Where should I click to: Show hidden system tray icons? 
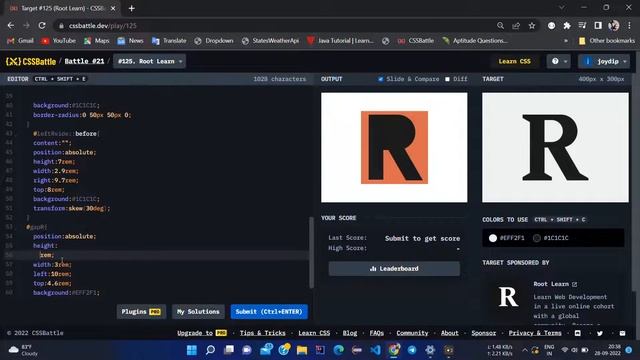pyautogui.click(x=524, y=350)
